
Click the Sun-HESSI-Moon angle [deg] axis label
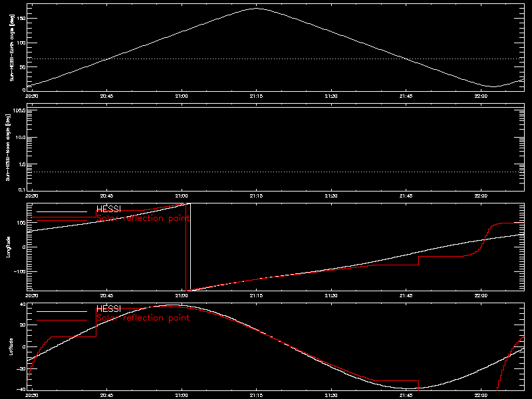click(x=8, y=147)
